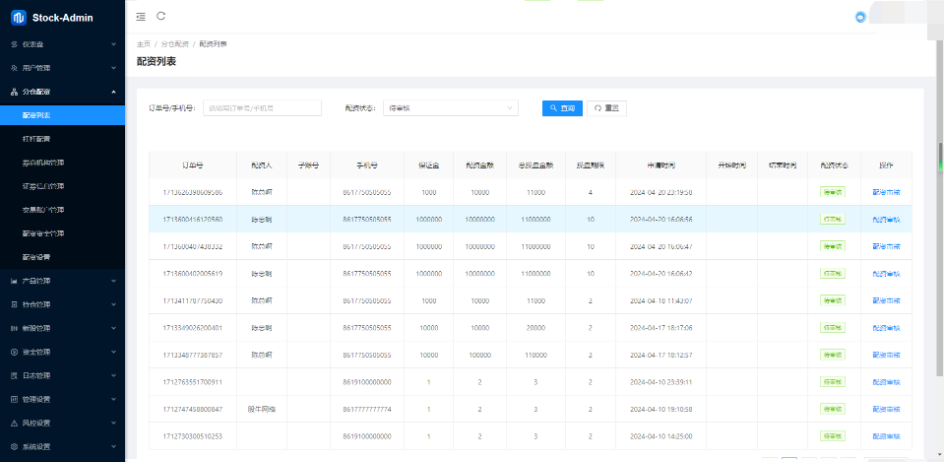Collapse the sidebar with the fold icon
Image resolution: width=944 pixels, height=462 pixels.
tap(141, 17)
